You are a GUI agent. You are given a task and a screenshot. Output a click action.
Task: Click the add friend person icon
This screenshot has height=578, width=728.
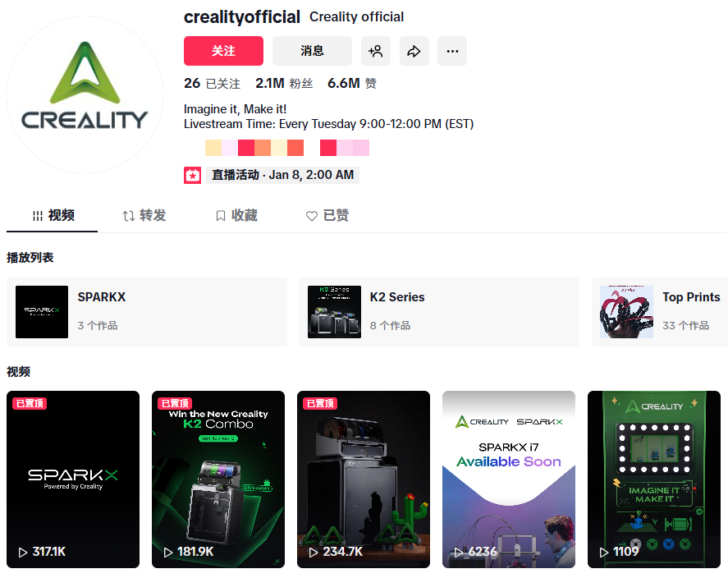376,51
